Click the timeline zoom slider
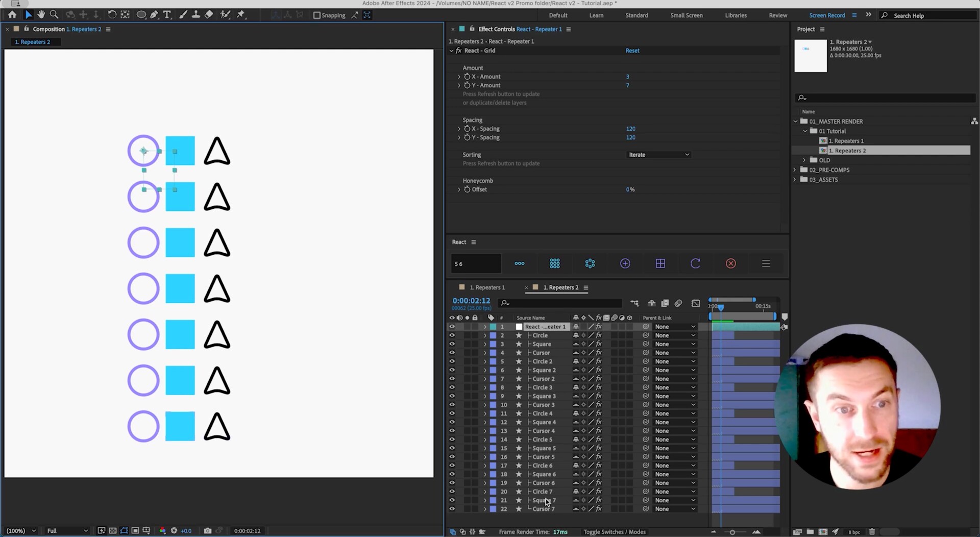Image resolution: width=980 pixels, height=537 pixels. click(x=732, y=532)
